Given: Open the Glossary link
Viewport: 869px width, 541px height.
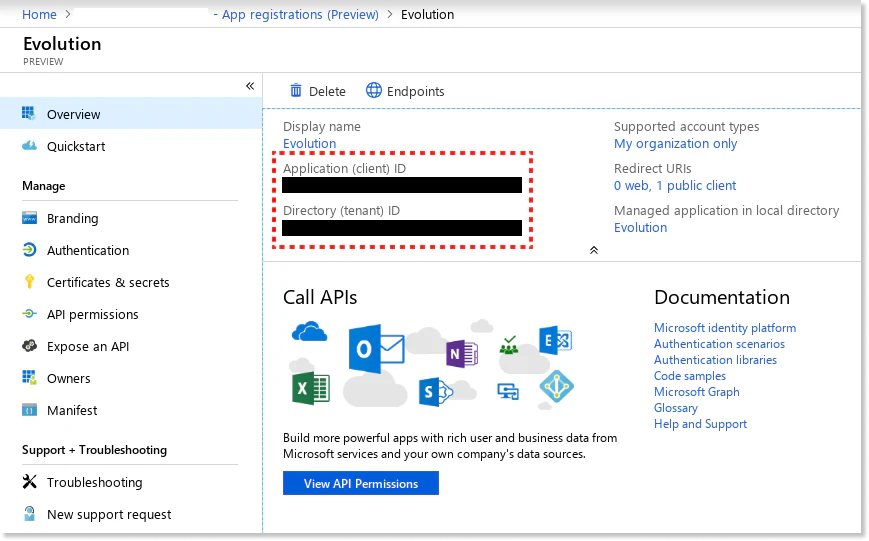Looking at the screenshot, I should coord(676,408).
